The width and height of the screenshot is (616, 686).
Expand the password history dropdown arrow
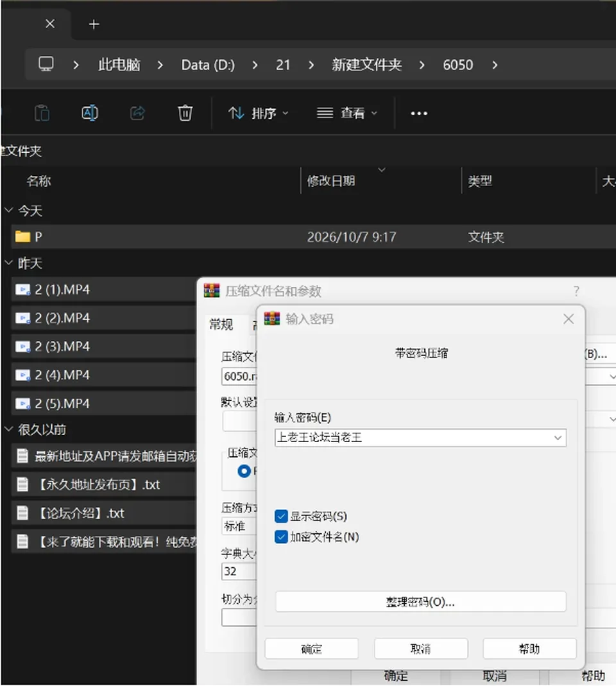[558, 438]
